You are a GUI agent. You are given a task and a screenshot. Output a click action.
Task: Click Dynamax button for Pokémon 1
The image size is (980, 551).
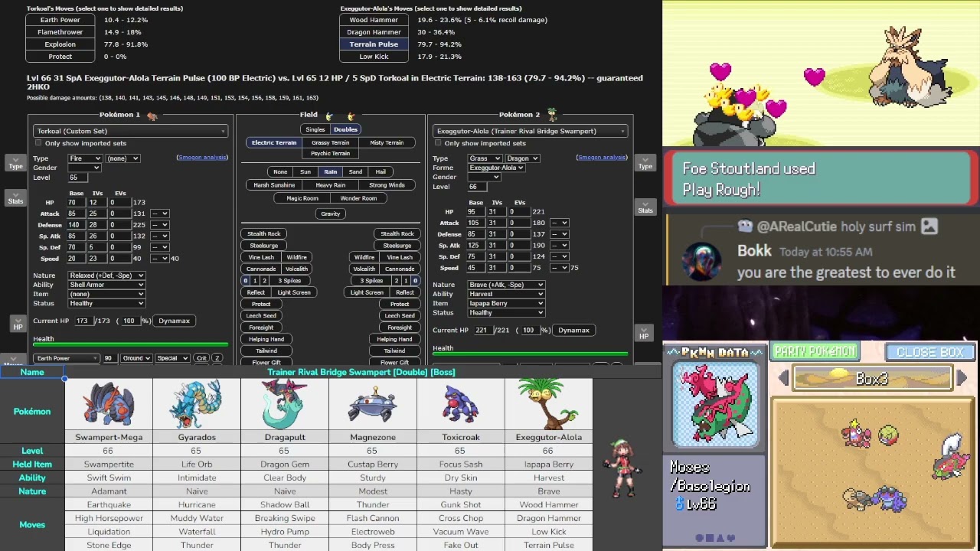(x=174, y=321)
